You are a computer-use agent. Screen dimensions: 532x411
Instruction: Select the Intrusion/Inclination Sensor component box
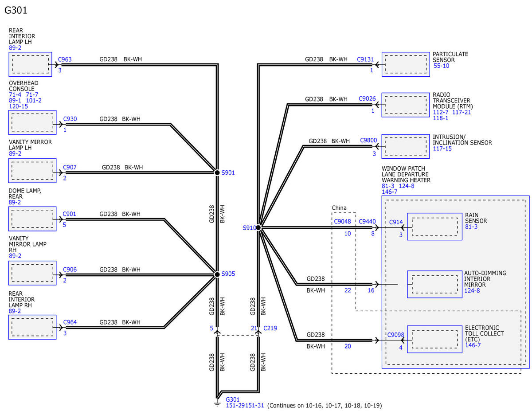[x=406, y=146]
